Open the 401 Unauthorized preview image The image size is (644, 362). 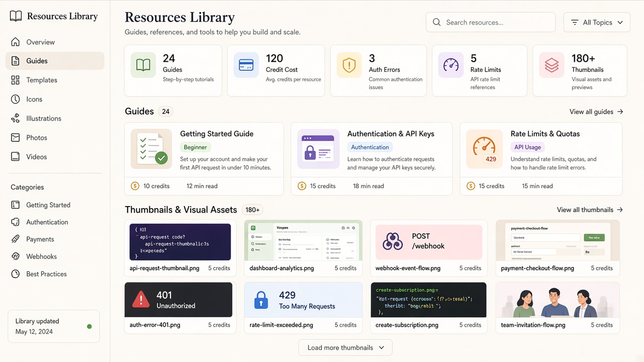(x=179, y=300)
